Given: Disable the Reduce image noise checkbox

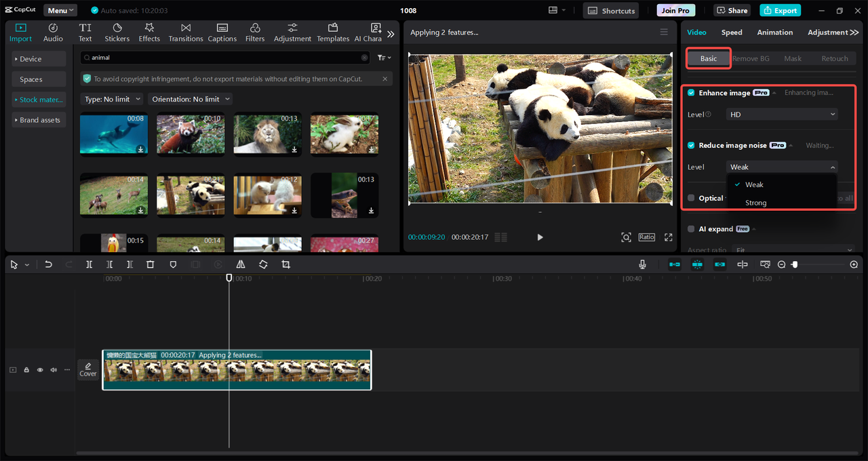Looking at the screenshot, I should (x=691, y=145).
